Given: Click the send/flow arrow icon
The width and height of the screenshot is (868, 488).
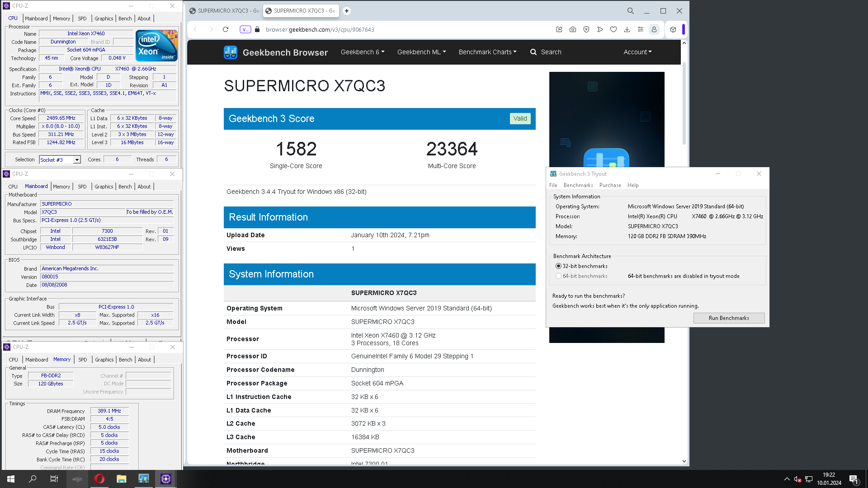Looking at the screenshot, I should [600, 29].
